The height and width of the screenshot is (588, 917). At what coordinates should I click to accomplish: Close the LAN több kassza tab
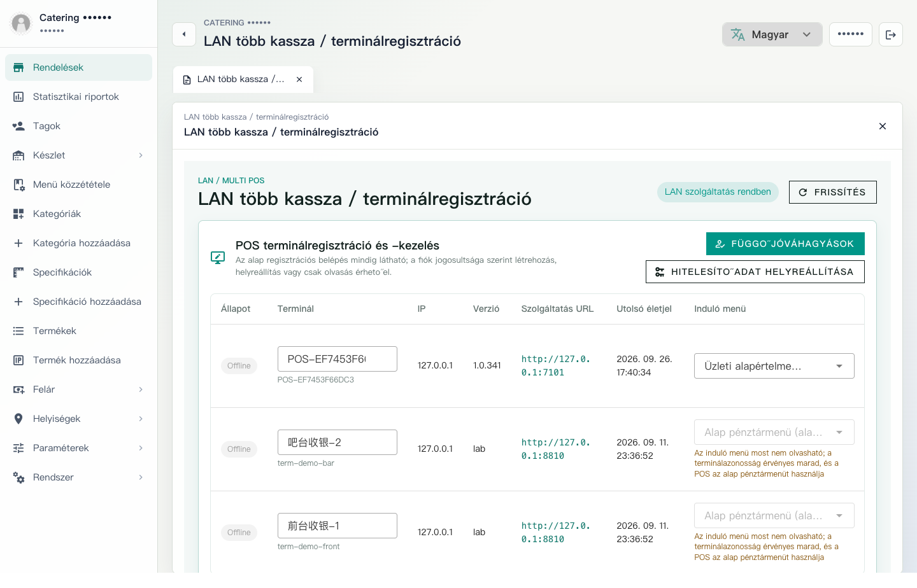click(299, 80)
